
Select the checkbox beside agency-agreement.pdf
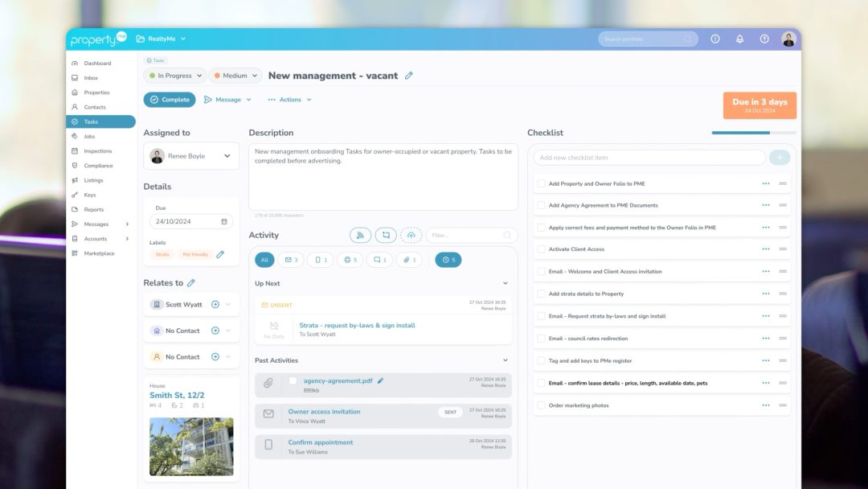[x=293, y=381]
